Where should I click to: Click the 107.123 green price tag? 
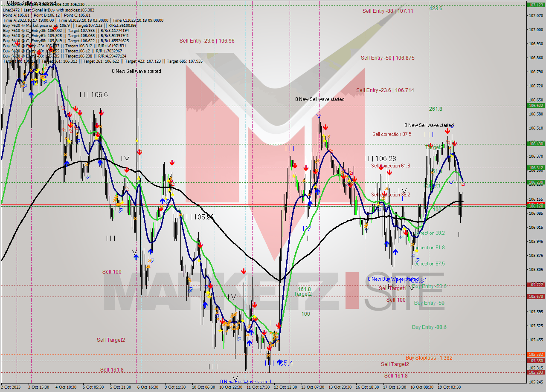click(536, 5)
